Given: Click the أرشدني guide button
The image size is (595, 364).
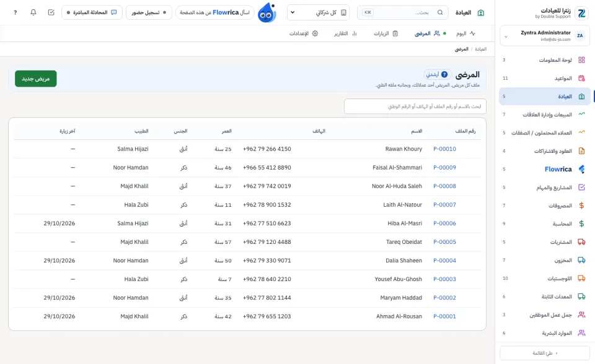Looking at the screenshot, I should pyautogui.click(x=437, y=74).
